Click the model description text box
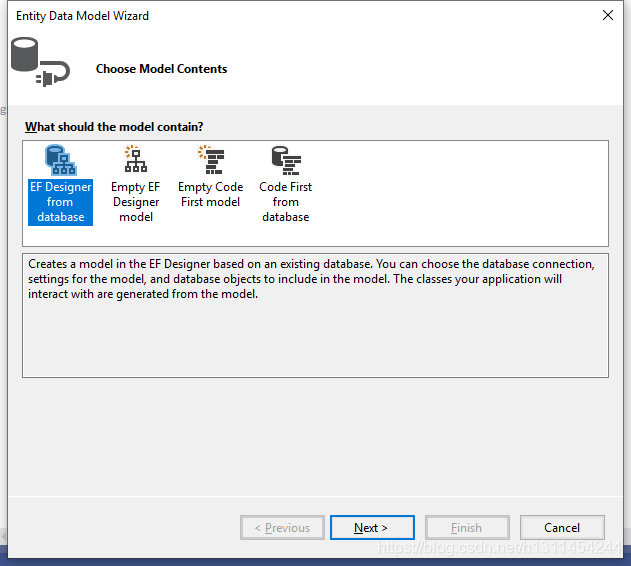Screen dimensions: 631x566 (x=316, y=315)
